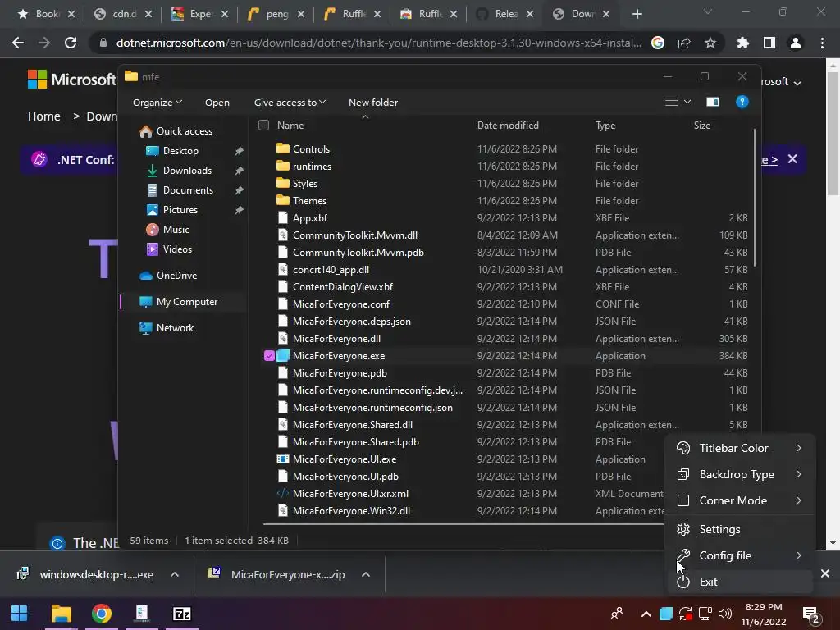Open Windows Start menu
Viewport: 840px width, 630px height.
click(x=20, y=614)
